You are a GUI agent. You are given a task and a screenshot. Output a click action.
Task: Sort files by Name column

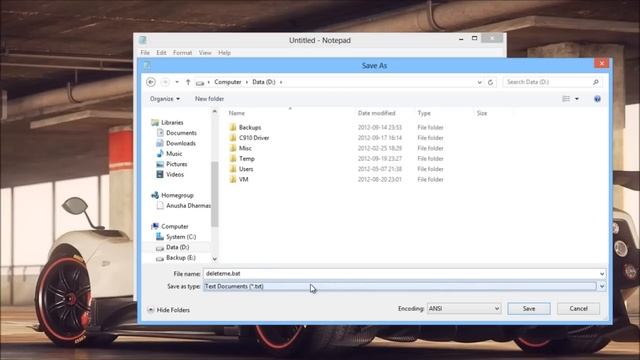(x=237, y=113)
